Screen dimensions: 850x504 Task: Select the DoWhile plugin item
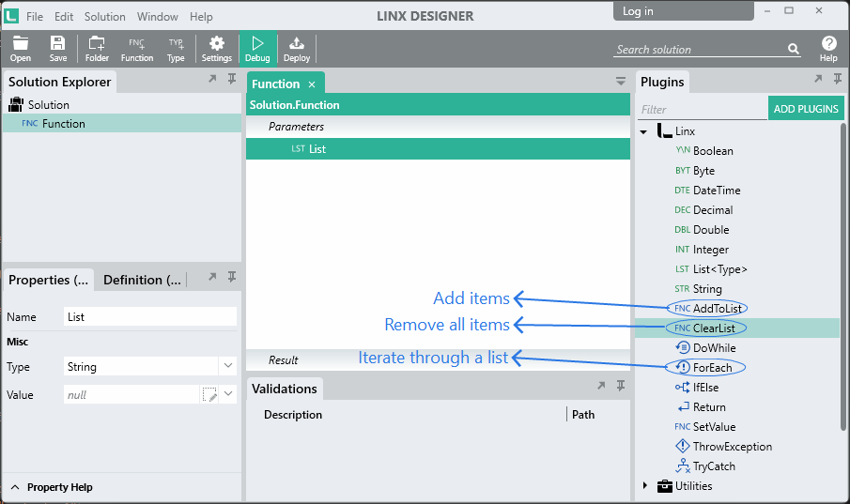(705, 348)
